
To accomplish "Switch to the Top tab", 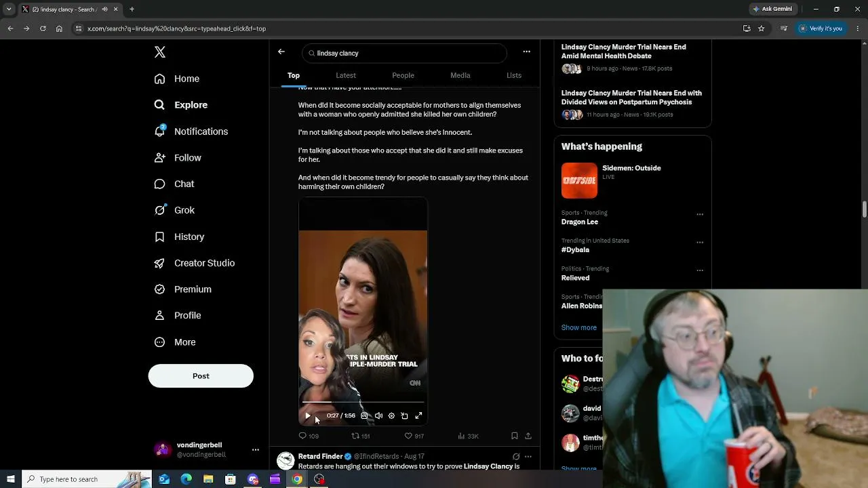I will tap(294, 75).
